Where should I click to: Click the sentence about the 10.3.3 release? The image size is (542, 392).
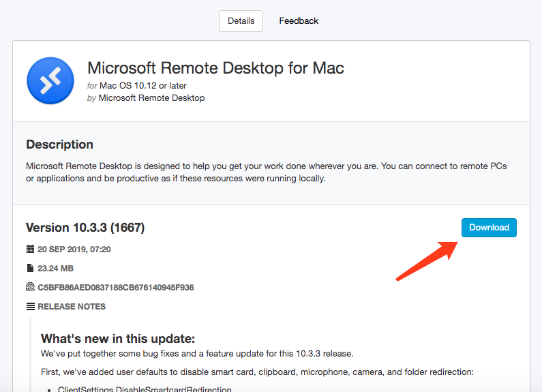[x=197, y=354]
